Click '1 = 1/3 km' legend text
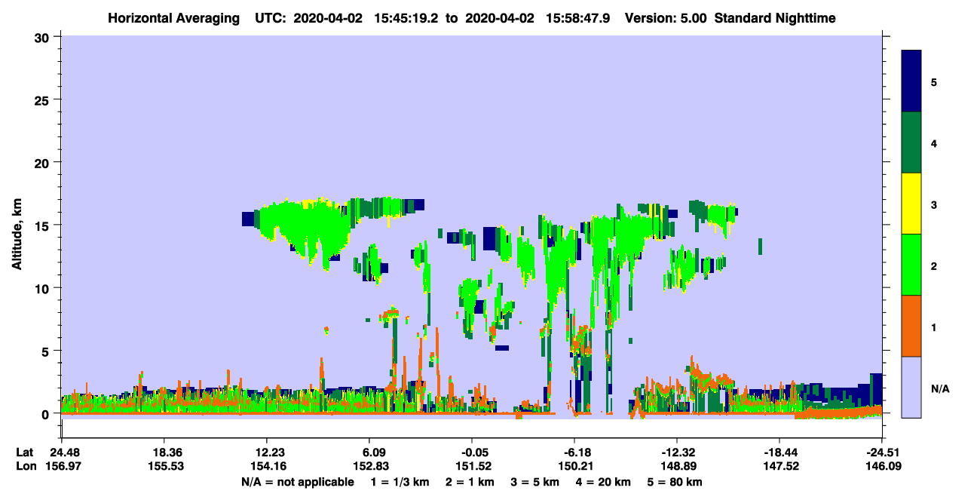 400,482
